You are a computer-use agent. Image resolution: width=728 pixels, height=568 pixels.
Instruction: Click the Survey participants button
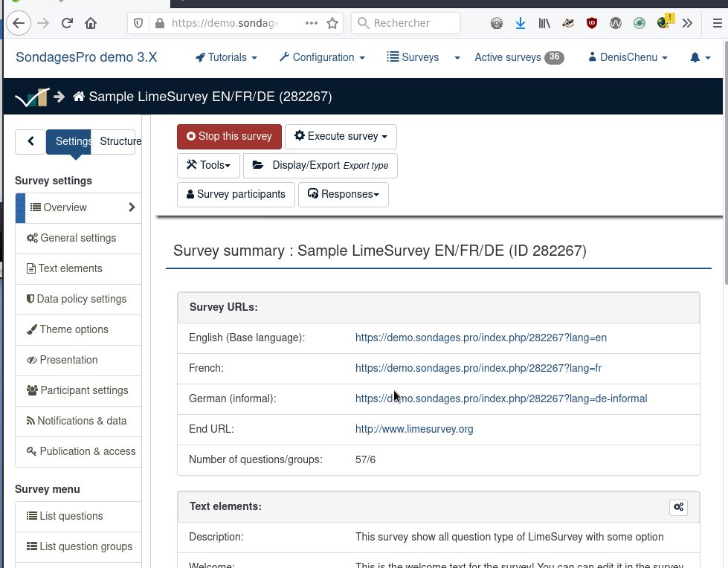pos(236,194)
